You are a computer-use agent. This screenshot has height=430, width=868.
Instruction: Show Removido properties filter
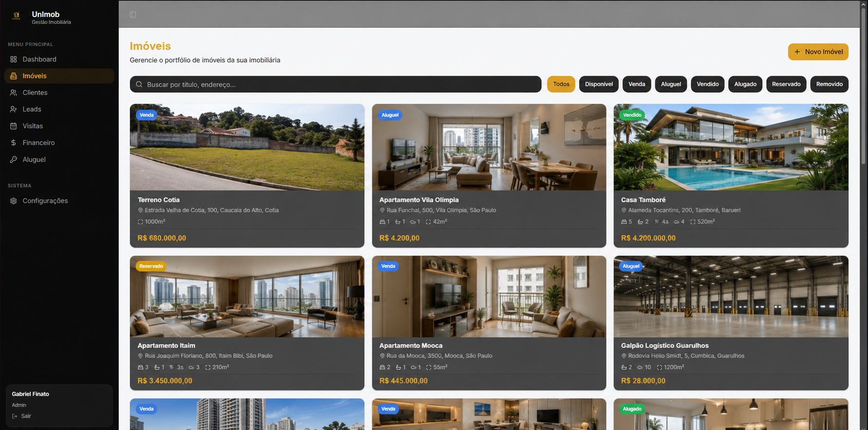829,84
